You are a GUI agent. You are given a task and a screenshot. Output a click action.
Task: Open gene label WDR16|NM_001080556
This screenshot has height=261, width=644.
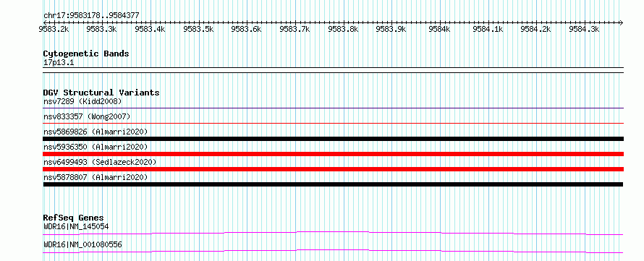tap(82, 245)
